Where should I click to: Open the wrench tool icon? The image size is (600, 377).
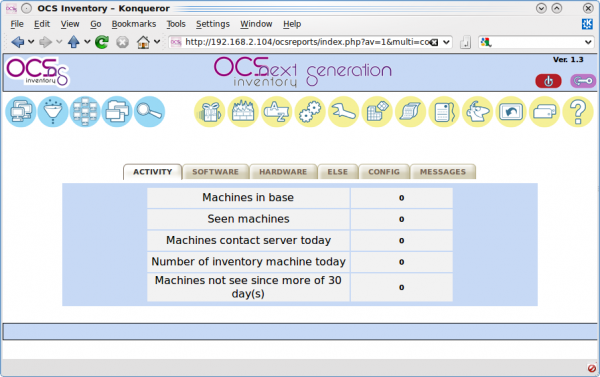point(343,112)
